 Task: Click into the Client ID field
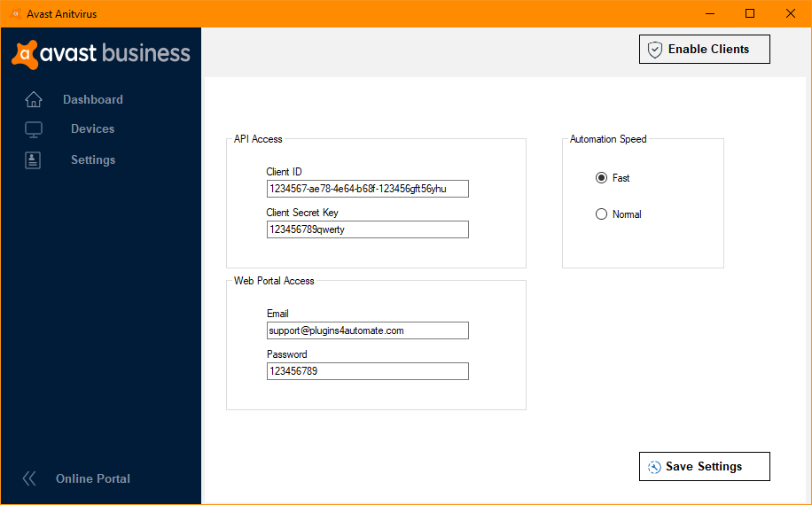pos(367,189)
